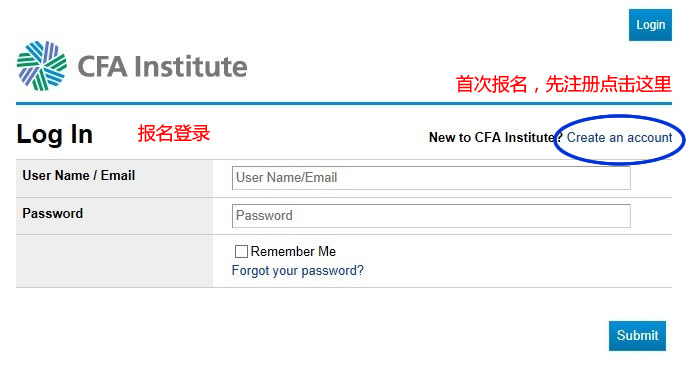Click the empty gray cell beside Remember Me
Viewport: 693px width, 374px height.
pos(114,261)
